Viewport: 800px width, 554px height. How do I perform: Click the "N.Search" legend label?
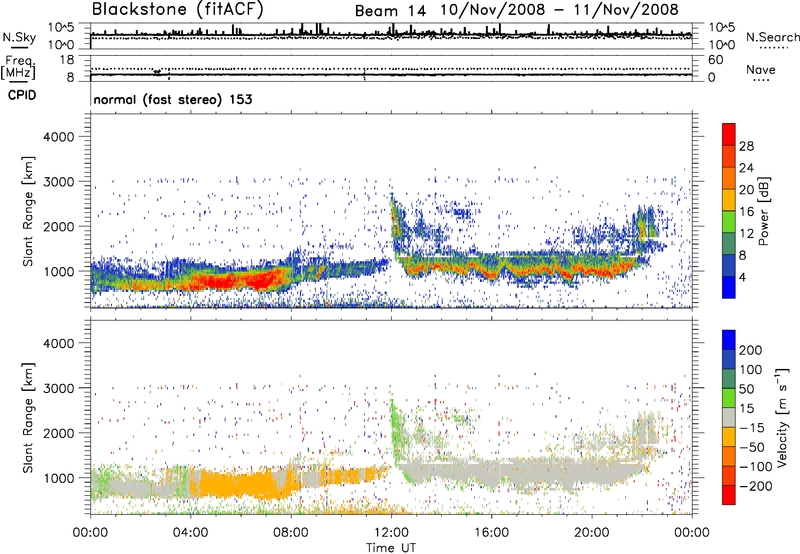tap(773, 37)
